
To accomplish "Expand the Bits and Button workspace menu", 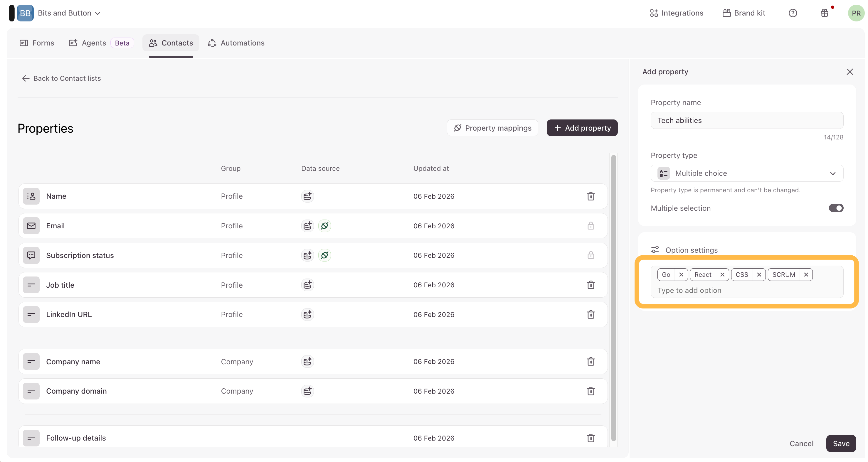I will point(69,13).
